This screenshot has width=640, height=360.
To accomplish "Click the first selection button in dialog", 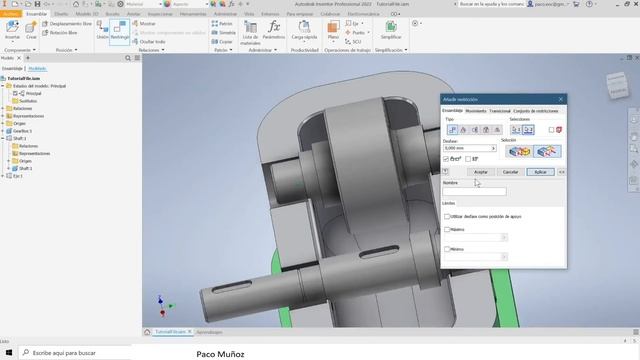I will 516,130.
